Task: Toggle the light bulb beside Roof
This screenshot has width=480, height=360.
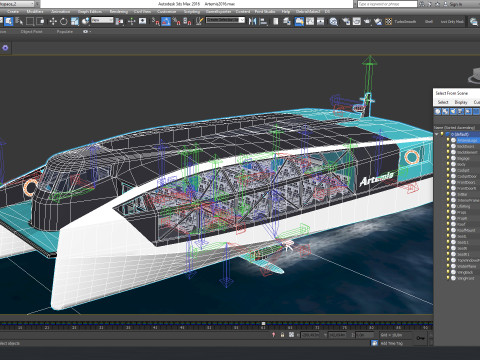Action: pos(448,224)
